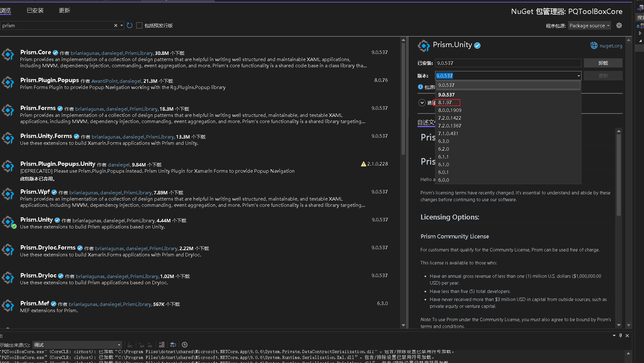The image size is (644, 363).
Task: Select the Prism.Plugin.Popups.Unity package title
Action: (58, 164)
